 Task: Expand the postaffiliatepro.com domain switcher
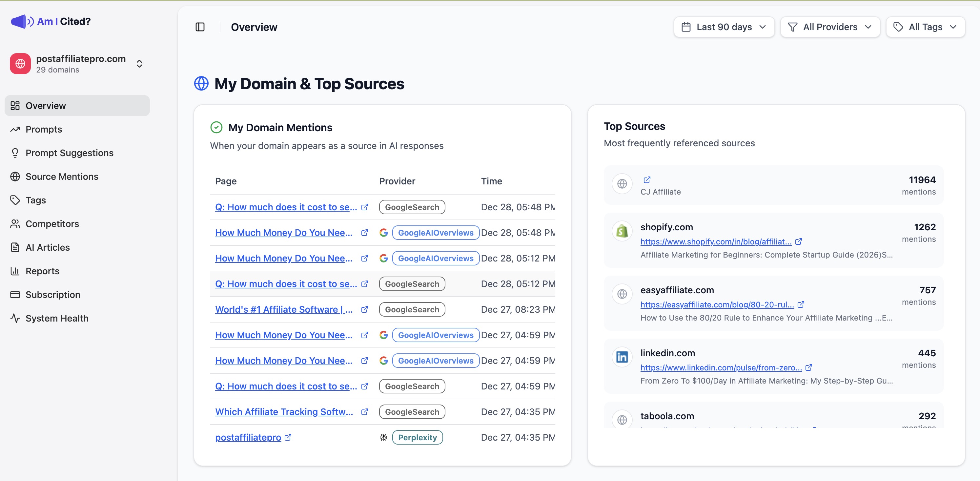click(x=139, y=64)
